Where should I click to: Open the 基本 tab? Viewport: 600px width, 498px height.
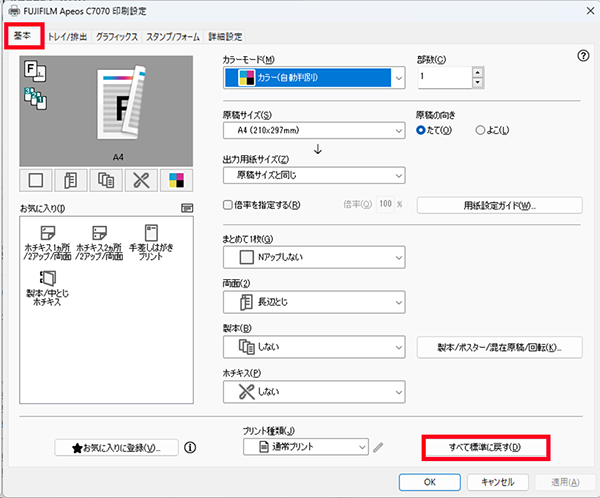(23, 36)
